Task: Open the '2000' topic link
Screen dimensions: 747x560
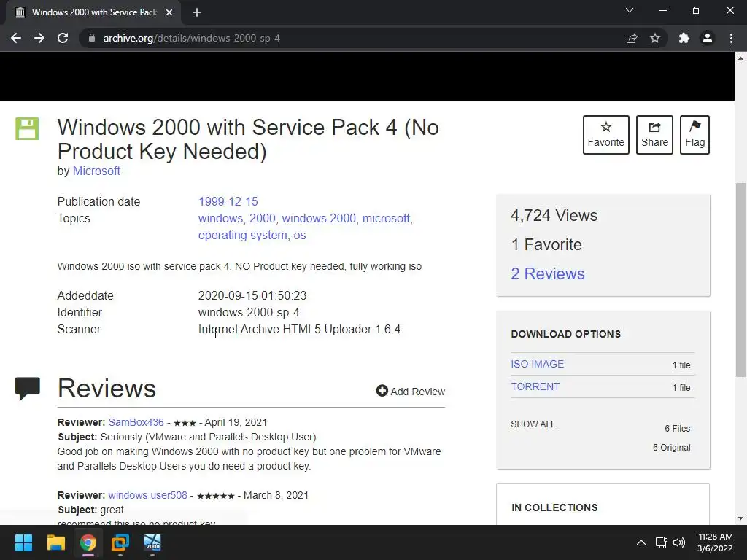Action: coord(263,218)
